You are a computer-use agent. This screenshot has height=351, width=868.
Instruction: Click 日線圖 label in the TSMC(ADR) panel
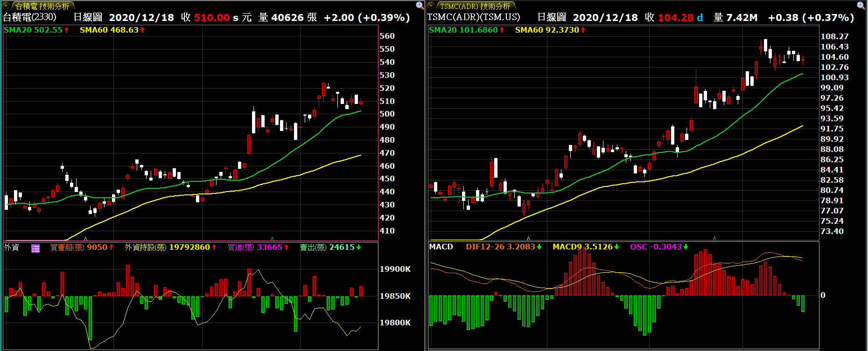pos(552,17)
